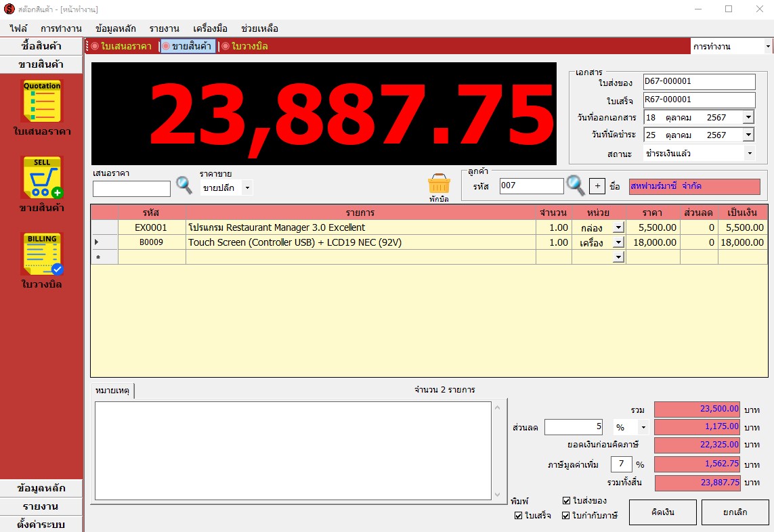Open unit dropdown for EX0001 row

point(618,227)
